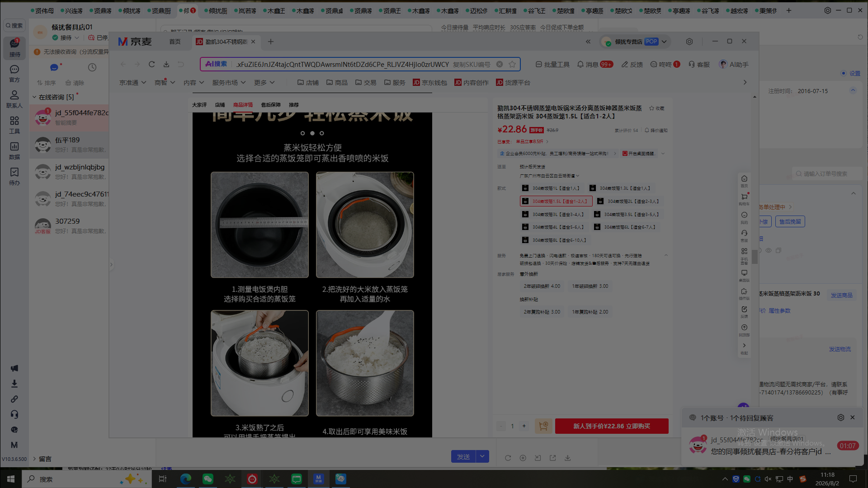This screenshot has width=868, height=488.
Task: Open the 工具 tools icon in sidebar
Action: [x=14, y=125]
